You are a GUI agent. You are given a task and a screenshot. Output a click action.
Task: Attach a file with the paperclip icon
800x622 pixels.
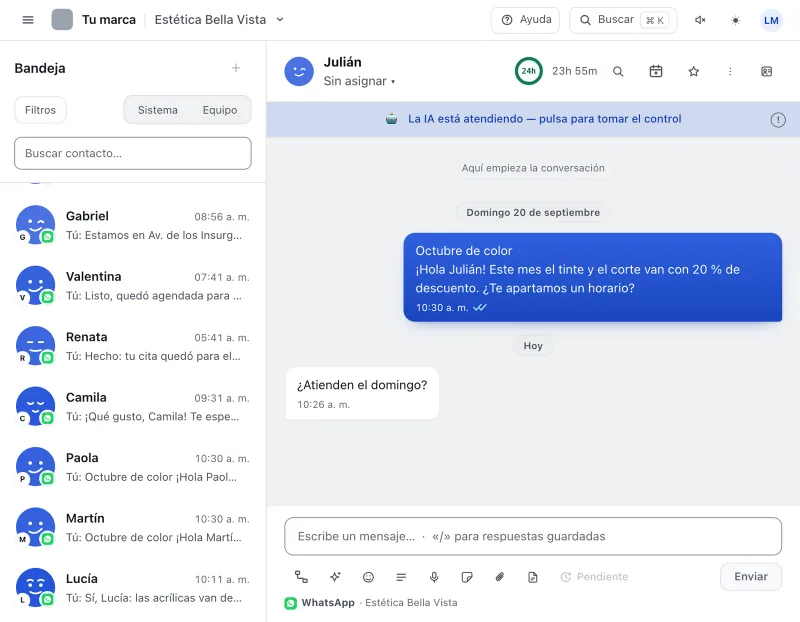pyautogui.click(x=500, y=577)
